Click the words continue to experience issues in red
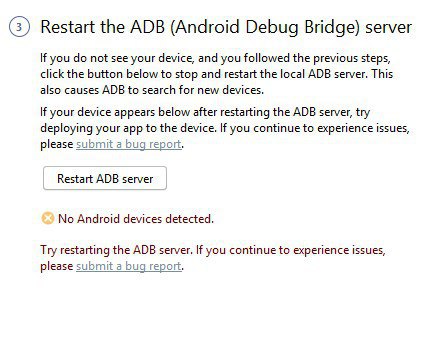The height and width of the screenshot is (363, 431). (307, 250)
